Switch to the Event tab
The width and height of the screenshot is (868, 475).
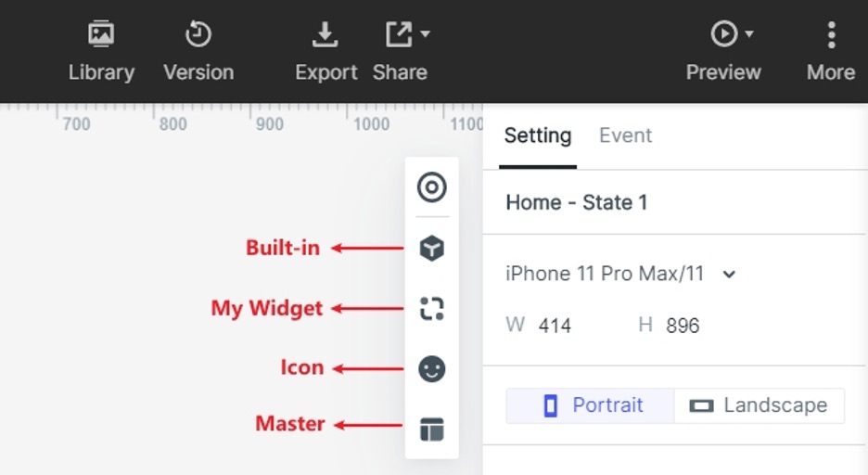click(x=625, y=135)
